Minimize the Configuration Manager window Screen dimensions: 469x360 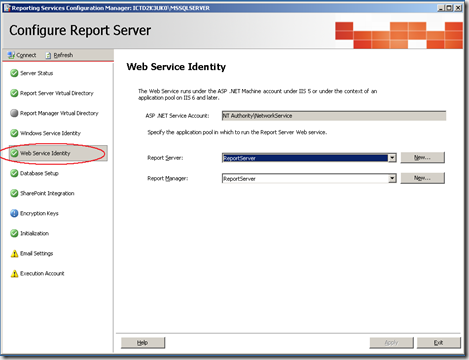(441, 8)
